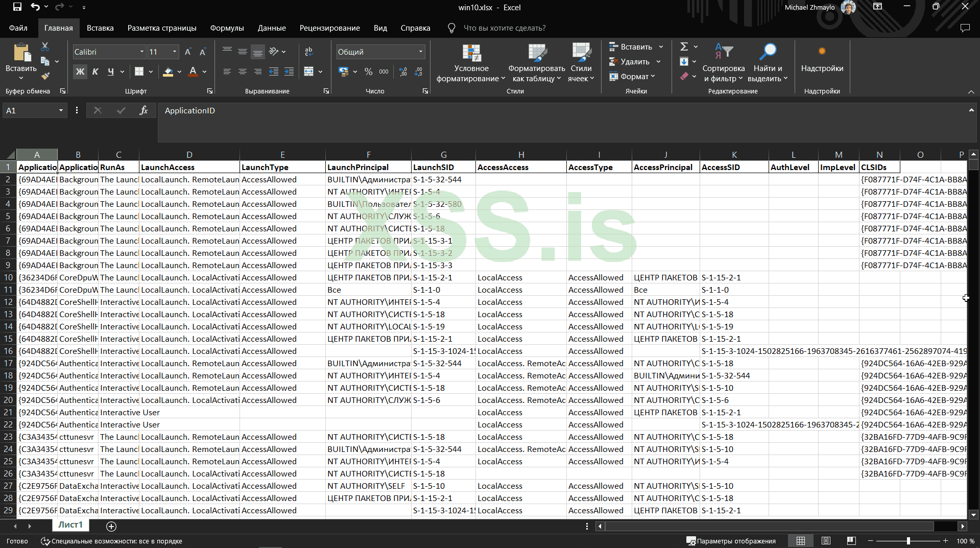
Task: Open the font name dropdown Calibri
Action: pyautogui.click(x=142, y=52)
